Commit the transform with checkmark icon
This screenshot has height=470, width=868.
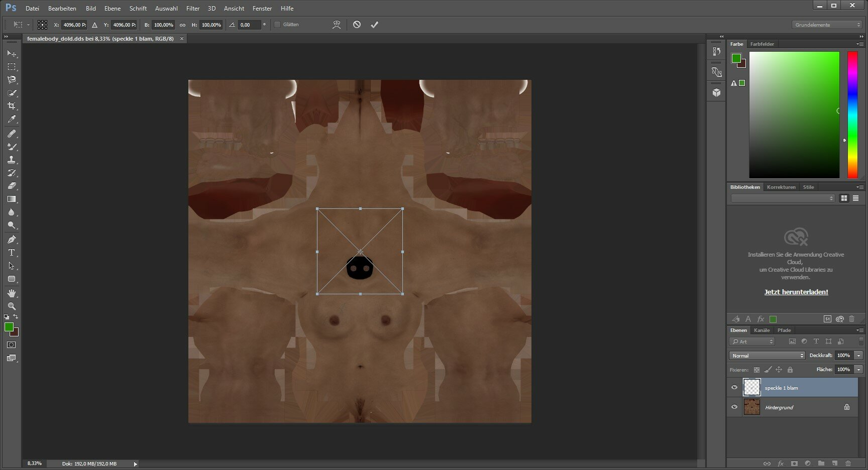374,25
